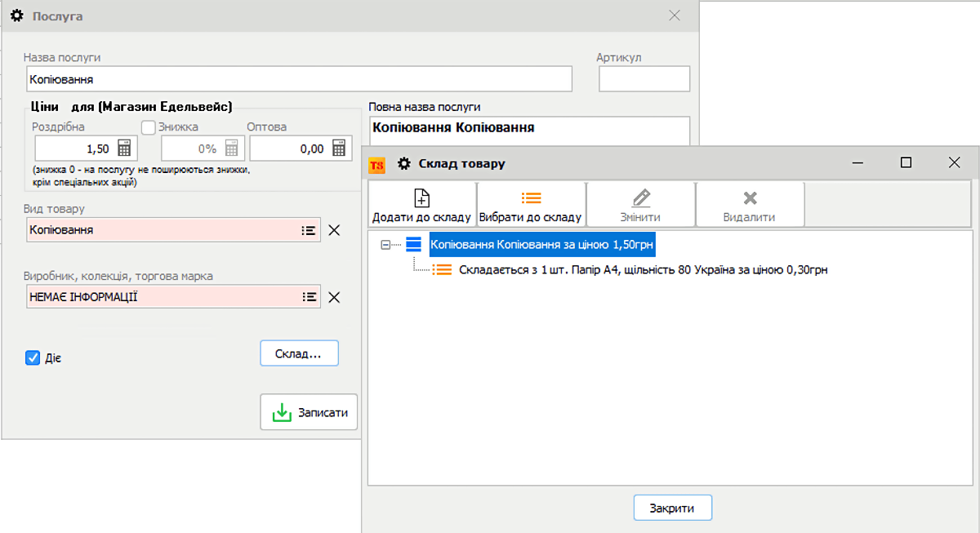Select the Складається з 1 шт. Папір А4 row
This screenshot has width=980, height=533.
click(x=643, y=269)
